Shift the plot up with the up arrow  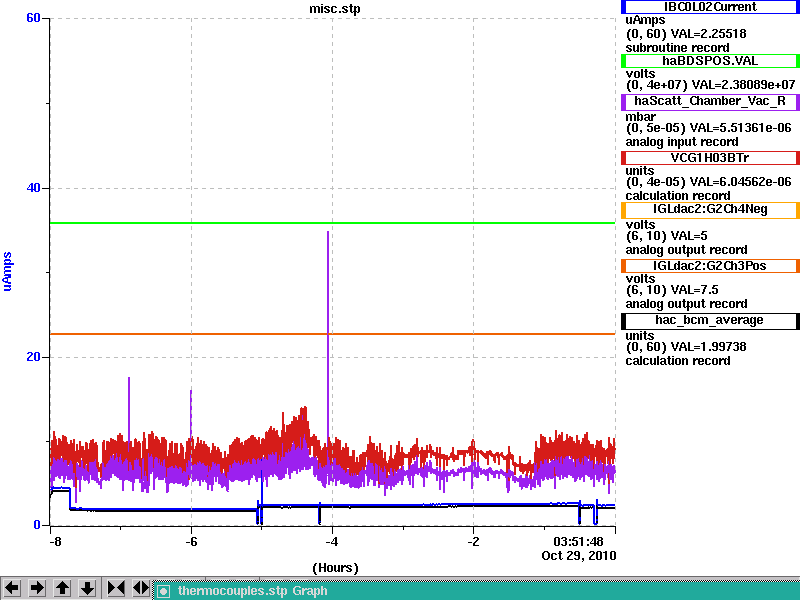63,588
